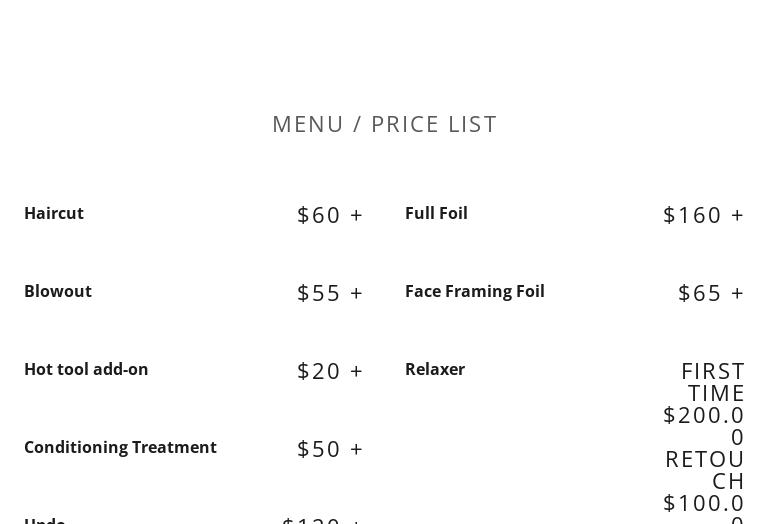Click the $160 + full foil price
The image size is (770, 524).
[x=704, y=214]
